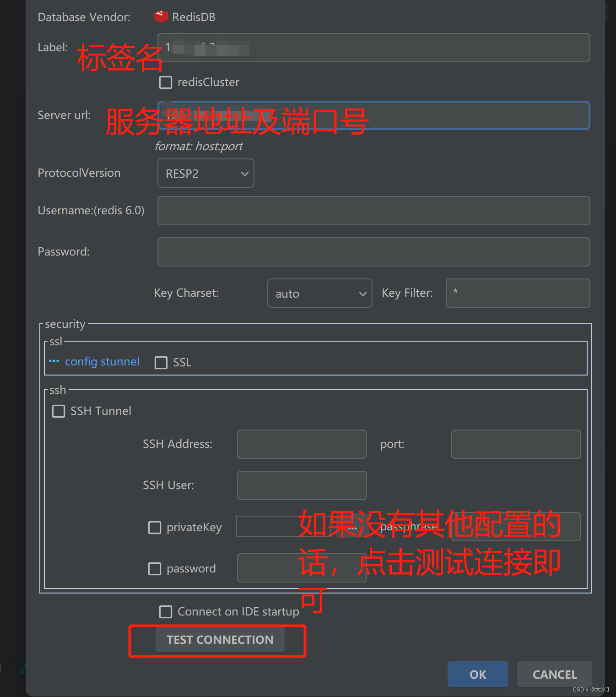616x697 pixels.
Task: Click the passphrase input field
Action: pos(516,527)
